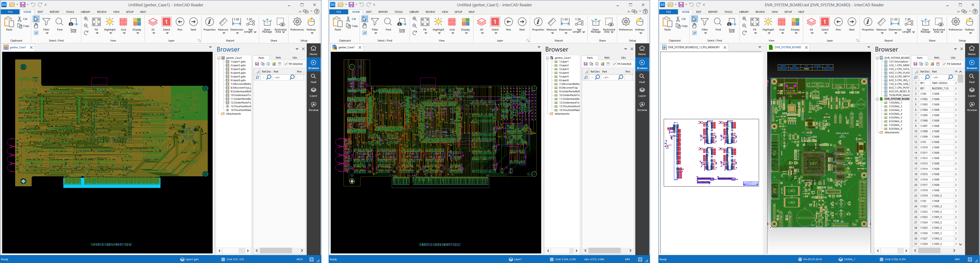Click color grid icon beside Fit Selected, DVR window
The height and width of the screenshot is (263, 980).
click(932, 64)
